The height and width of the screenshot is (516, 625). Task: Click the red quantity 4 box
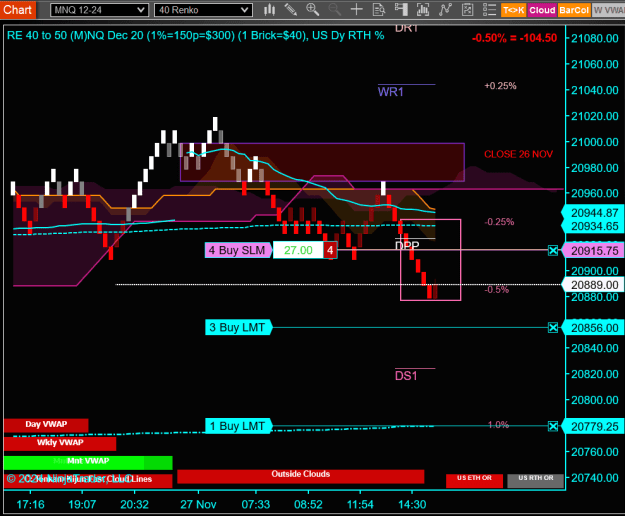pos(330,250)
